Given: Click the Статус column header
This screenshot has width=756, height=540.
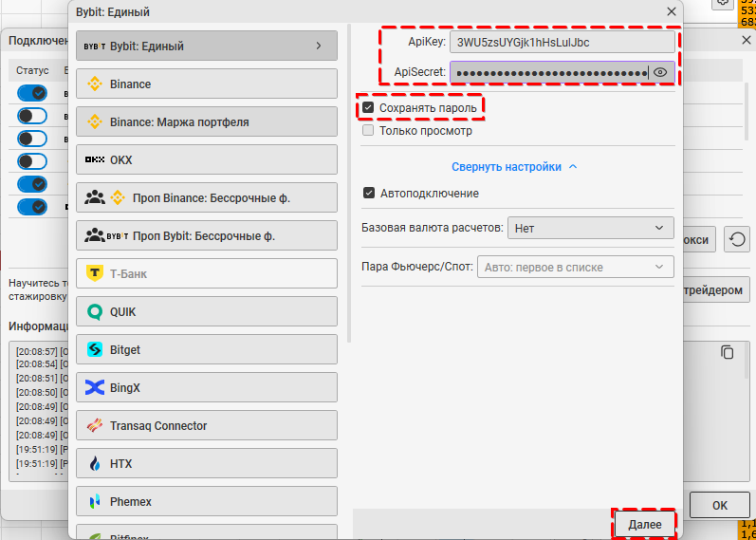Looking at the screenshot, I should [32, 71].
